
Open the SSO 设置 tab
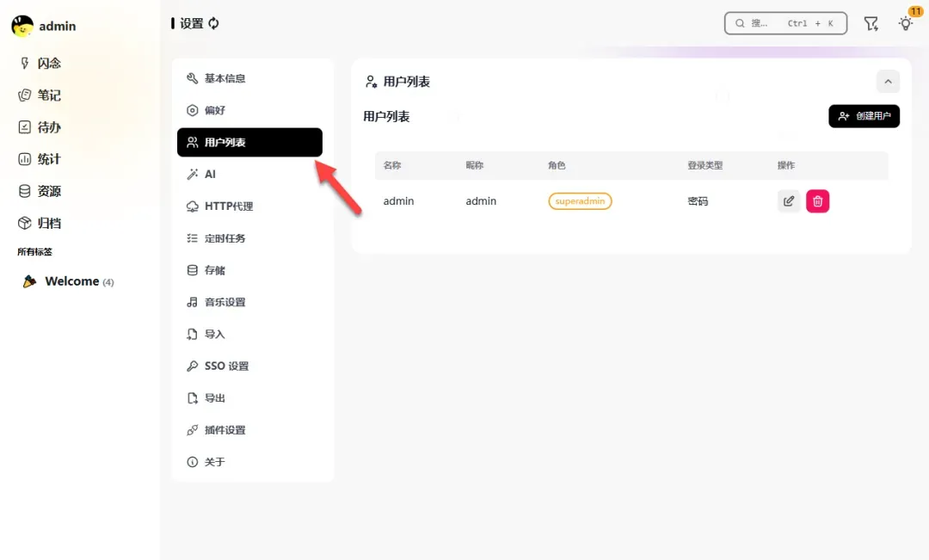pyautogui.click(x=225, y=366)
